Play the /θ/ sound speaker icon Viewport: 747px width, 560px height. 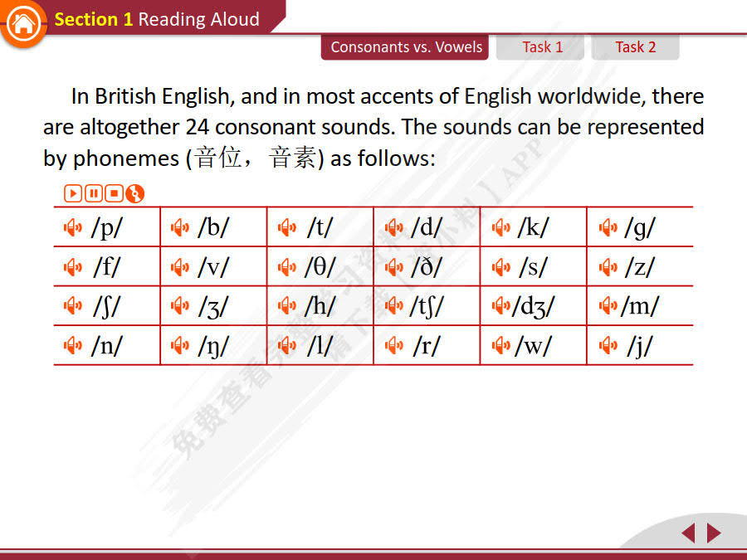click(x=287, y=267)
